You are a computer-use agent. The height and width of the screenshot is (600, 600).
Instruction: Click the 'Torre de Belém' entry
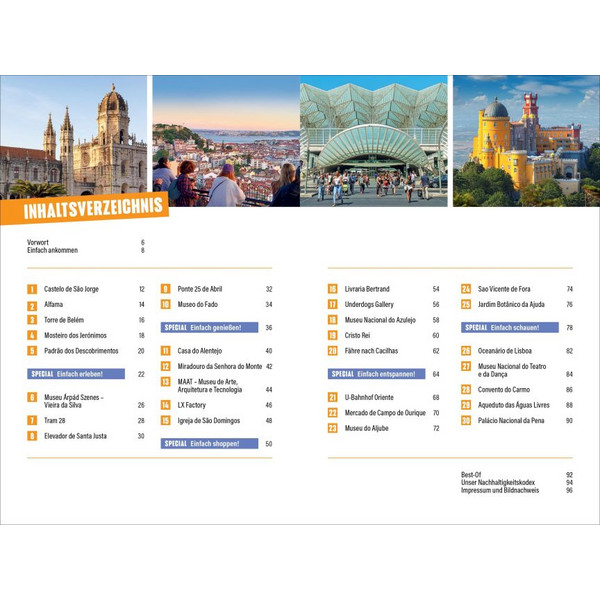point(64,320)
